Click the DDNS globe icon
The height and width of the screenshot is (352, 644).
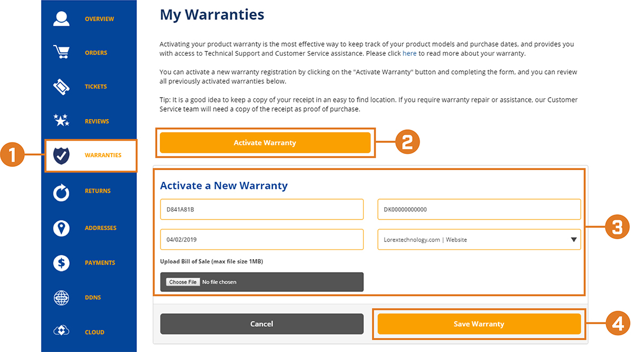point(61,298)
